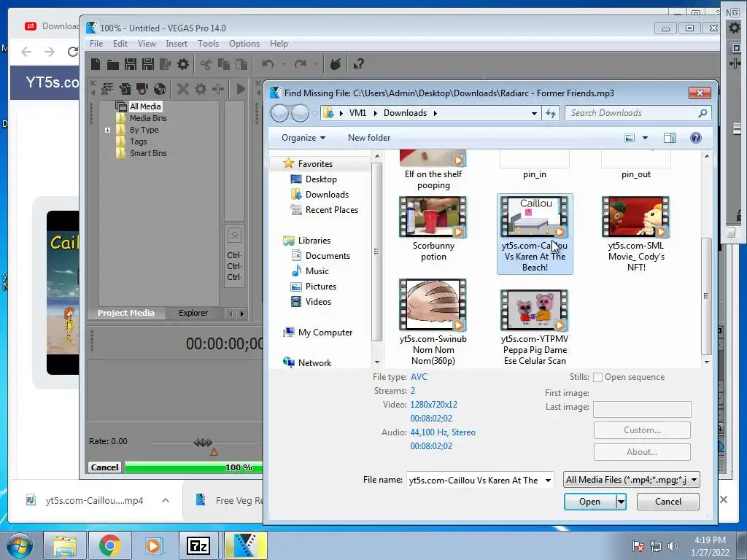Click the Redo arrow icon
Screen dimensions: 747x560
[x=300, y=64]
